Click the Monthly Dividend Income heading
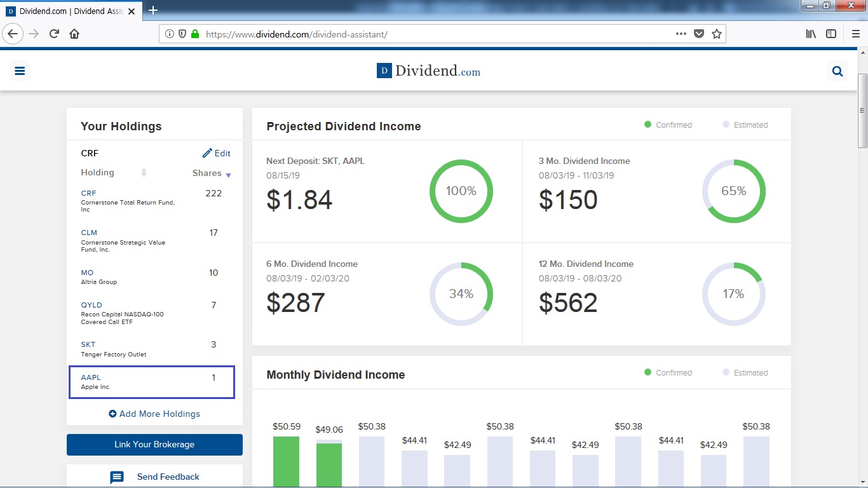Viewport: 868px width, 488px height. [x=336, y=375]
